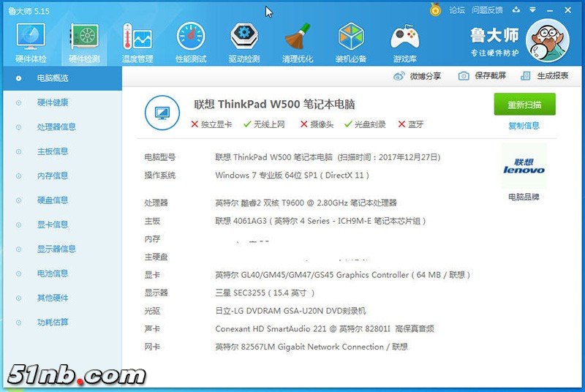Click the 复制信息 link
This screenshot has height=392, width=585.
524,126
